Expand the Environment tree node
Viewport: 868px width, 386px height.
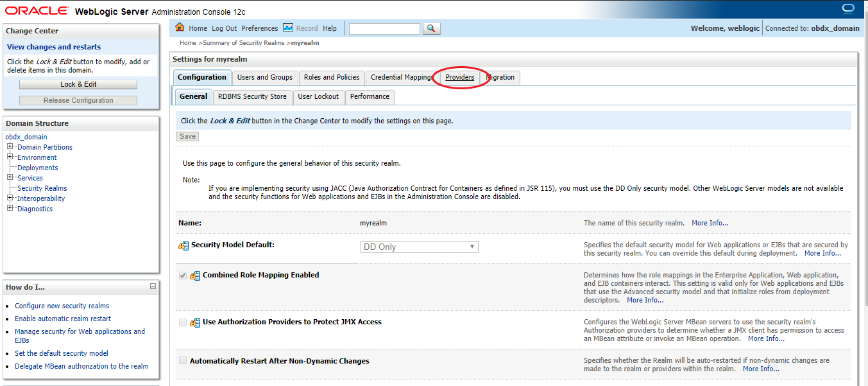[10, 157]
